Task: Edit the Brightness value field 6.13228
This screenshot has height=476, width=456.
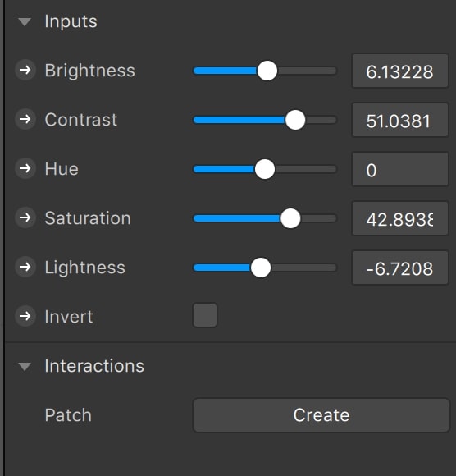Action: pyautogui.click(x=400, y=71)
